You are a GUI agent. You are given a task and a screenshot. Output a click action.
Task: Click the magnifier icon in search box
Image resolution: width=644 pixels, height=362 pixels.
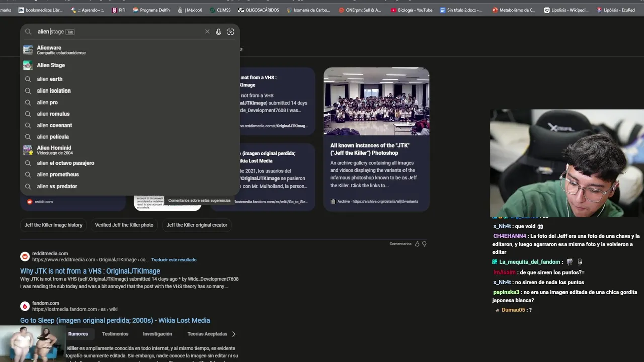tap(28, 32)
